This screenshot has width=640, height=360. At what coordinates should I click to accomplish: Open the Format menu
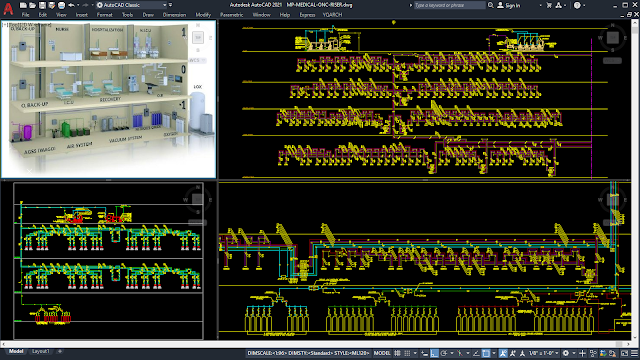point(104,15)
